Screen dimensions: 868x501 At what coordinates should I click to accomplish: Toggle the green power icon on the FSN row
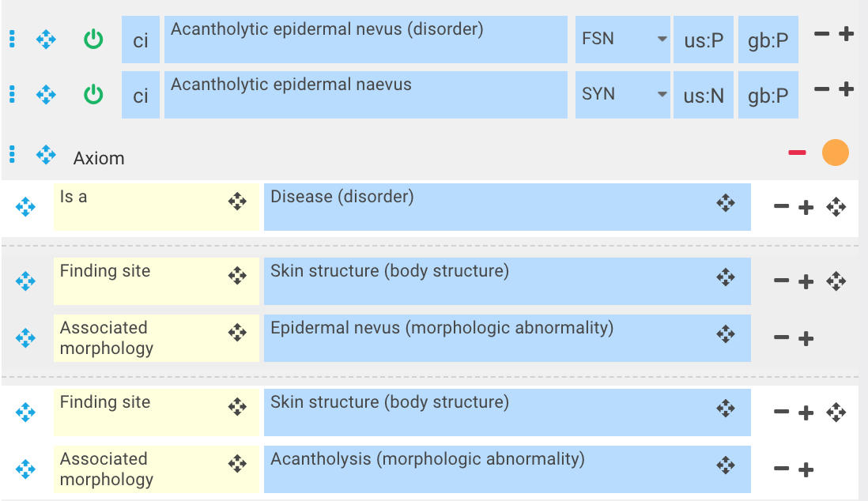(93, 39)
